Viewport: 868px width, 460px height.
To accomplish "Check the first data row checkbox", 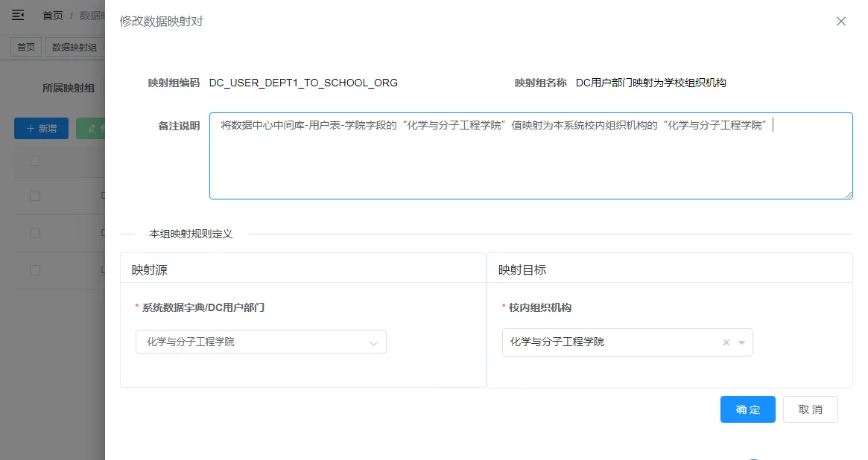I will [35, 196].
